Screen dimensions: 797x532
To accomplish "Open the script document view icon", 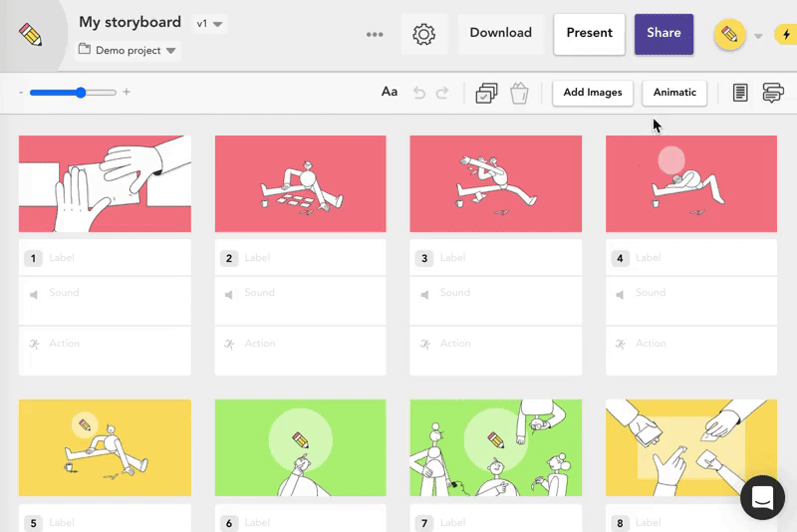I will pos(740,93).
